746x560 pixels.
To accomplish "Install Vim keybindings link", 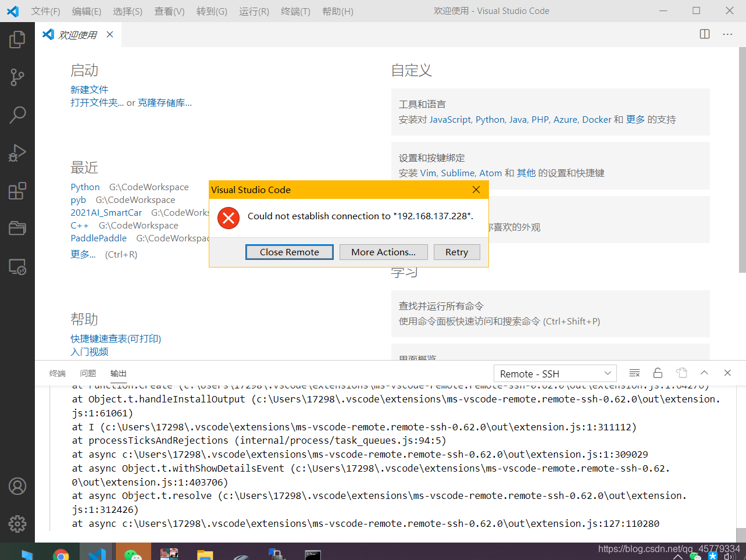I will [428, 173].
